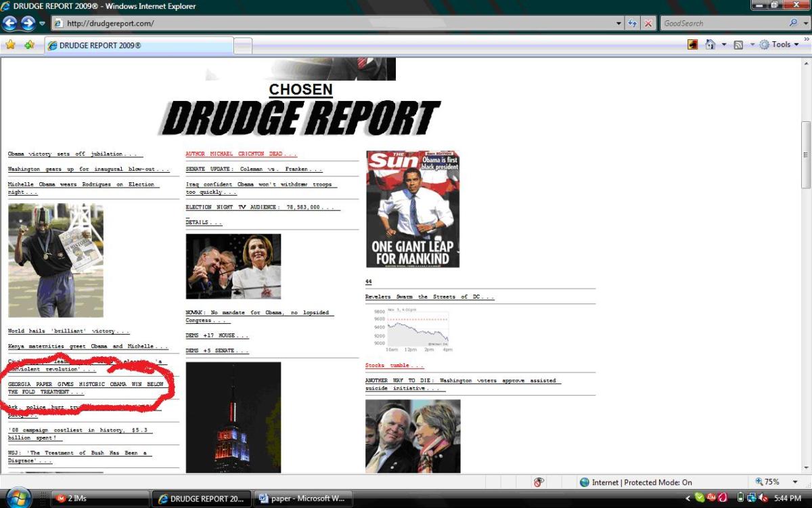Add this page to Favorites

coord(30,44)
